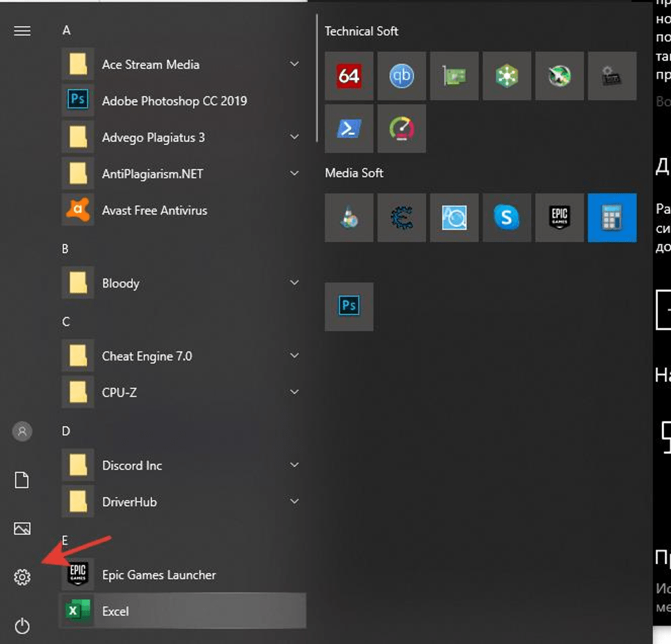Click the DriverHub folder icon
The height and width of the screenshot is (644, 671).
(78, 501)
